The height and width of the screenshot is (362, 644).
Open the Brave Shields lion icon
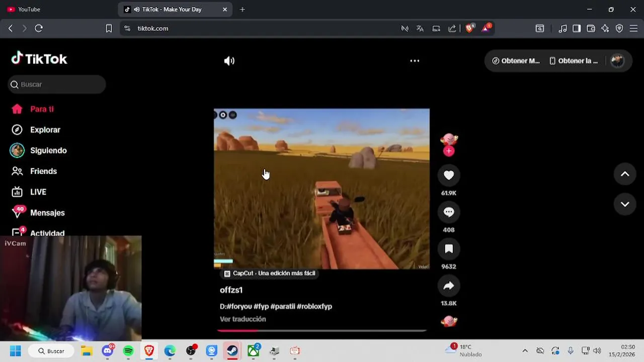(469, 28)
